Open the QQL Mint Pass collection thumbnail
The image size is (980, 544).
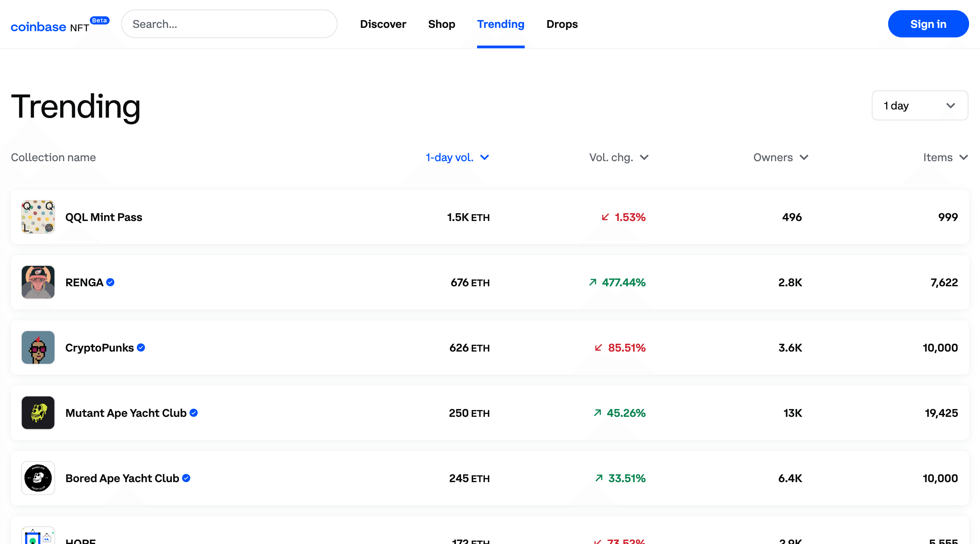coord(38,217)
